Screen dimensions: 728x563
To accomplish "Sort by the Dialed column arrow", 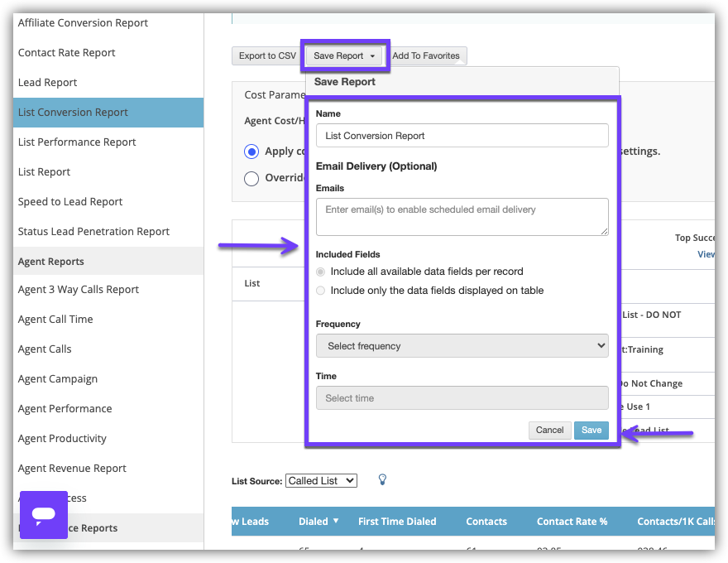I will (x=336, y=521).
